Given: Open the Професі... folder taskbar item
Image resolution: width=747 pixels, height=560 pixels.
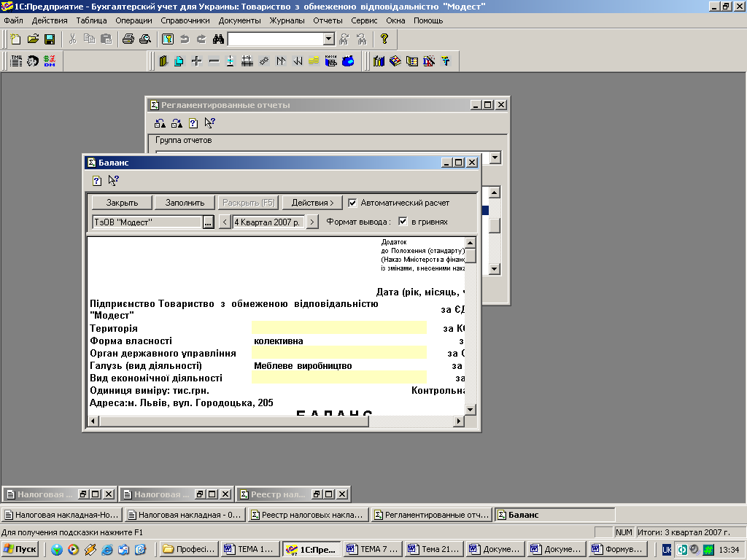Looking at the screenshot, I should point(190,549).
